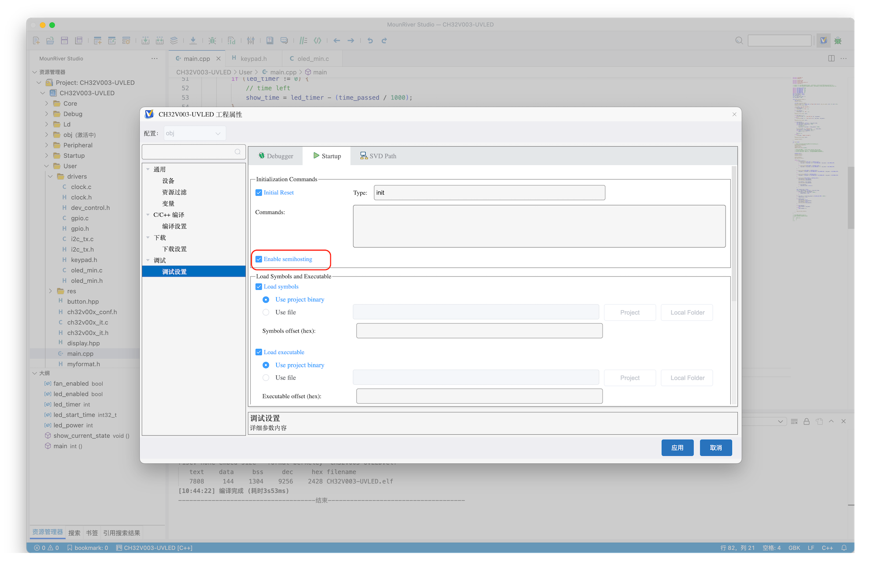Click the 取消 cancel button
Viewport: 881px width, 588px height.
[716, 447]
